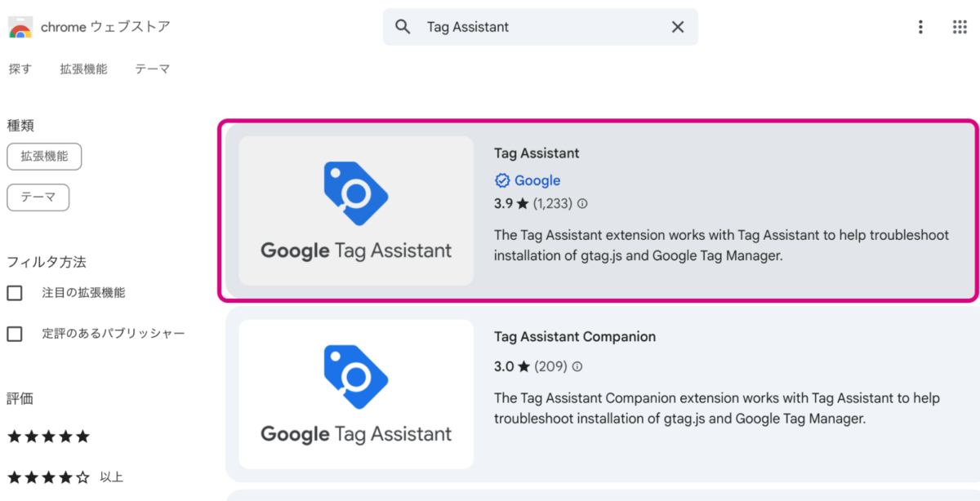Select the five-star rating filter

pyautogui.click(x=48, y=437)
